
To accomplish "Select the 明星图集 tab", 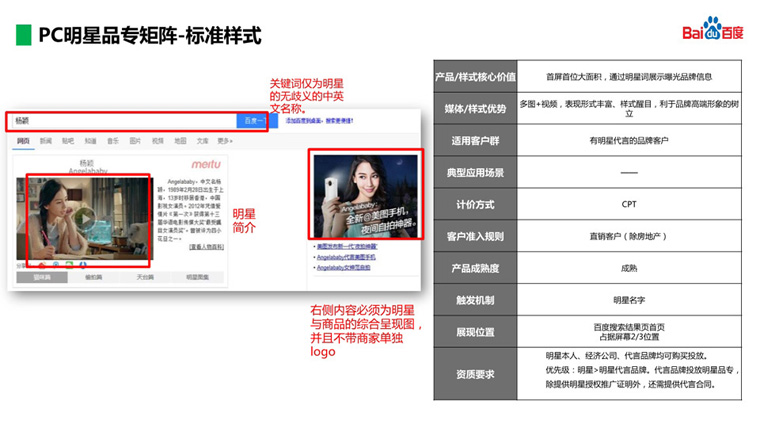I will click(x=197, y=277).
